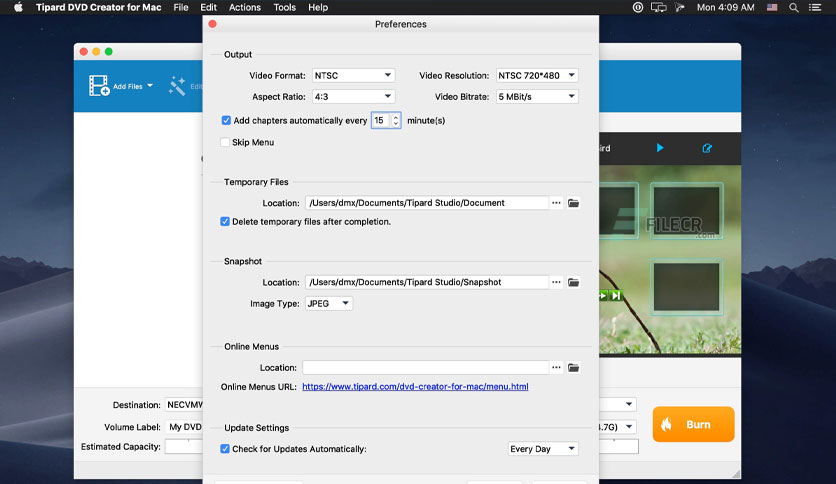Toggle Add chapters automatically checkbox
This screenshot has height=484, width=836.
226,120
